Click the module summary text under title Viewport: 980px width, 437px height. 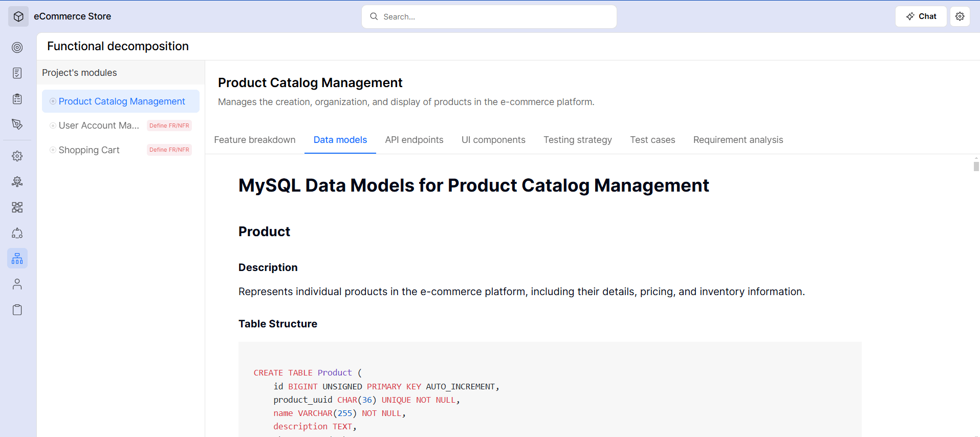(x=406, y=102)
